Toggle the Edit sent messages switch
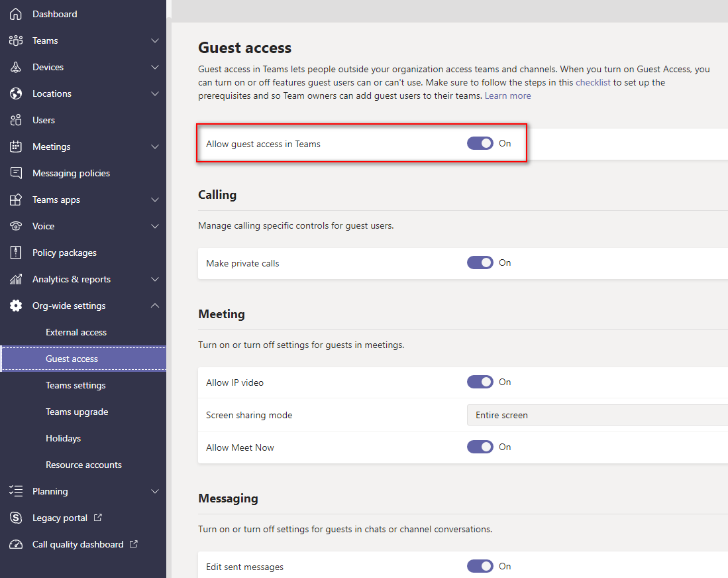 (x=480, y=566)
